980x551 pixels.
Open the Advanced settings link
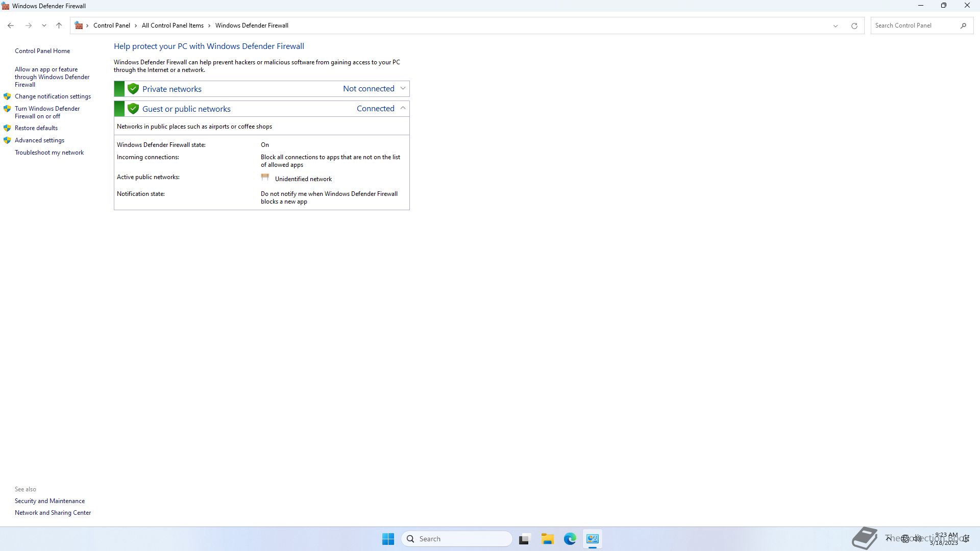[39, 140]
